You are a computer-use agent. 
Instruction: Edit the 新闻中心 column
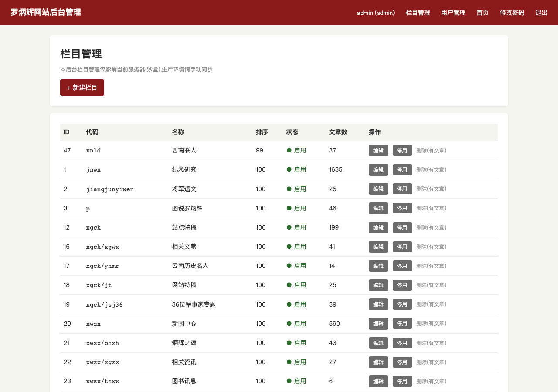[378, 323]
